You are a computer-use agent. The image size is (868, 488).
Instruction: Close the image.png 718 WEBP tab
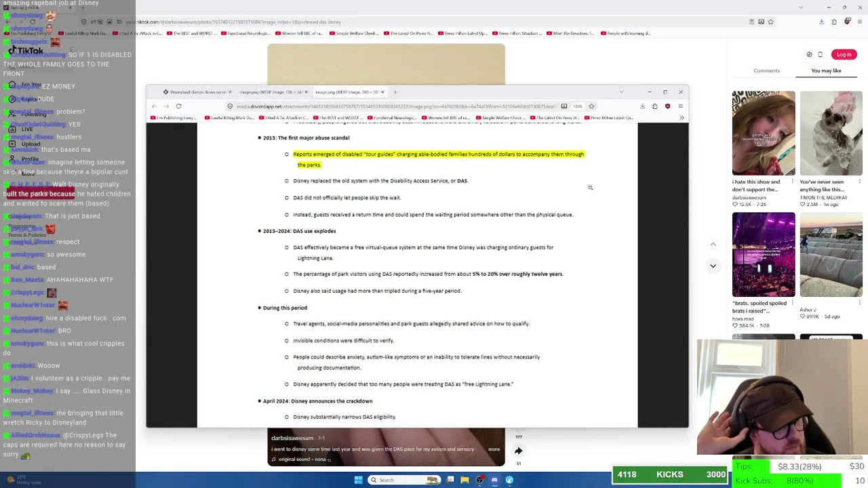(x=307, y=92)
